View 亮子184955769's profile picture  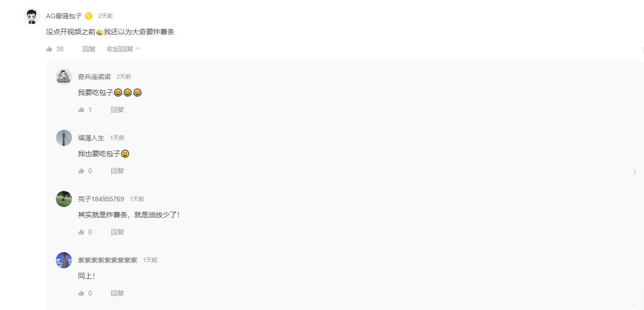[x=64, y=199]
